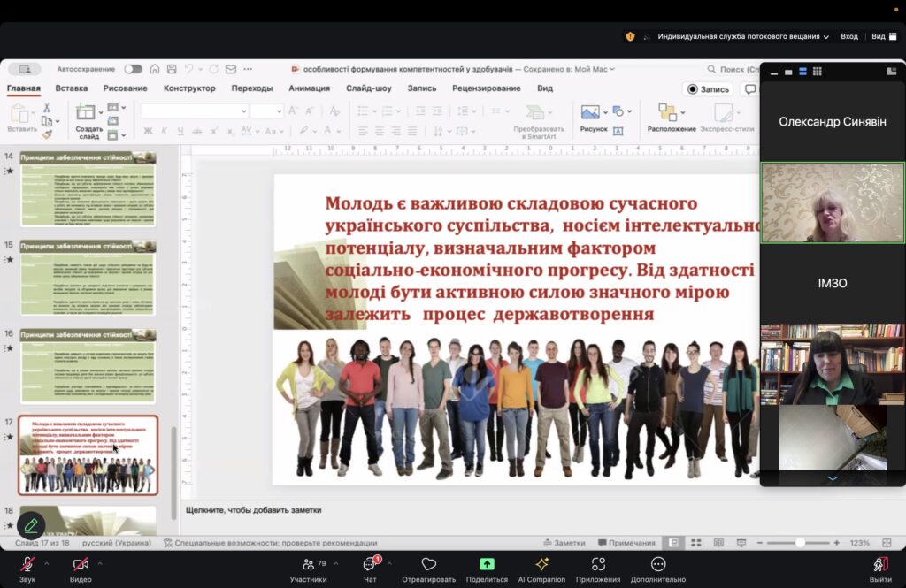Open AI Companion in Zoom toolbar
Screen dimensions: 906x588
click(x=541, y=569)
